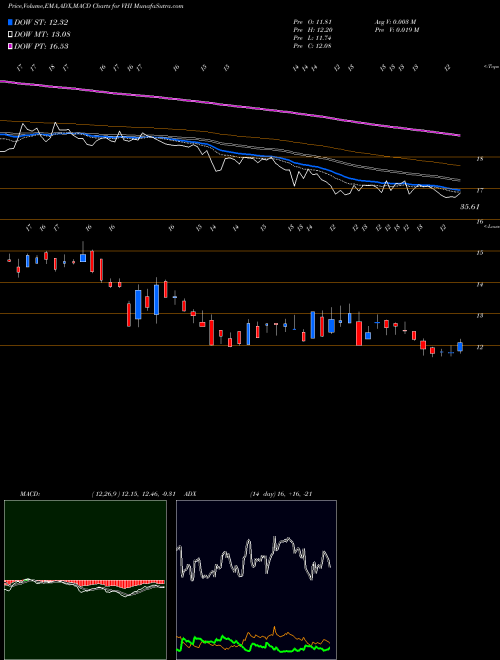Select the 'DOW PT: 16.53' legend text
The image size is (500, 660).
click(x=41, y=46)
